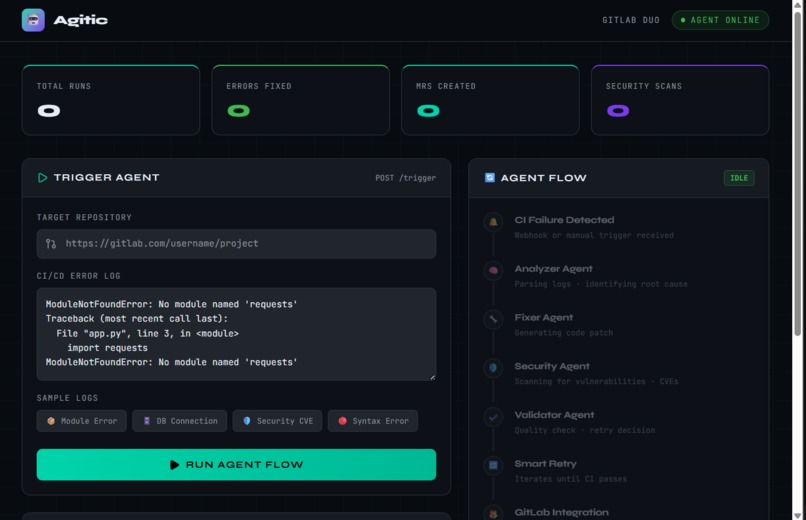Click the Agitic robot logo icon
This screenshot has width=806, height=520.
(33, 20)
